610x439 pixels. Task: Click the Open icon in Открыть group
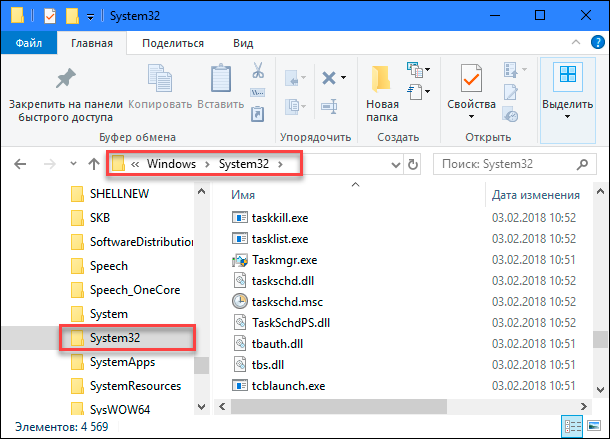coord(510,70)
